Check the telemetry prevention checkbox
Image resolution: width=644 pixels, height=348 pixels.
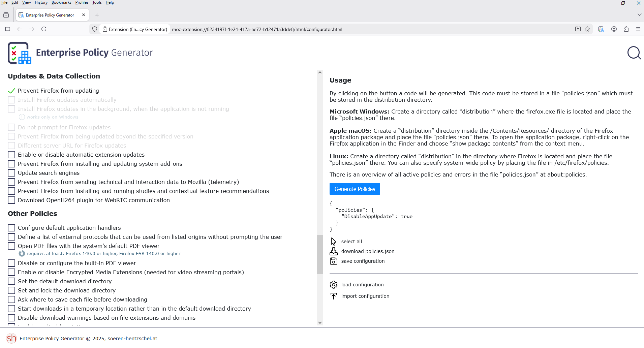[x=11, y=182]
